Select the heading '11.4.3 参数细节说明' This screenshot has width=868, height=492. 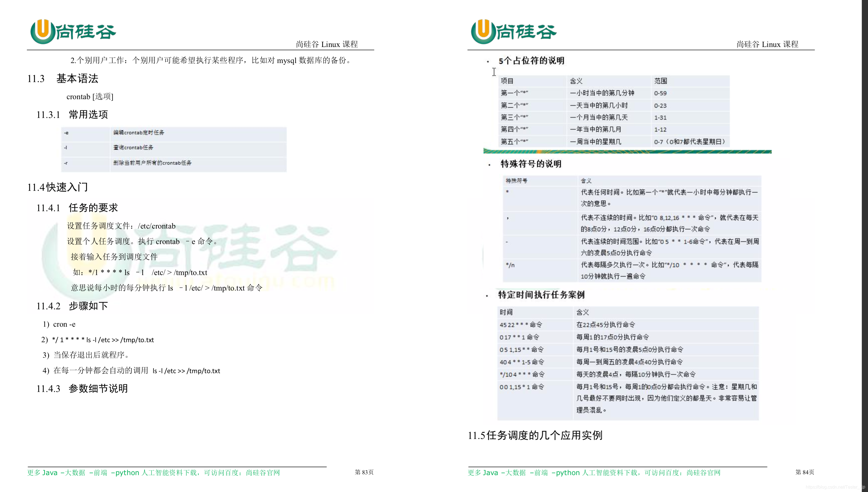82,389
